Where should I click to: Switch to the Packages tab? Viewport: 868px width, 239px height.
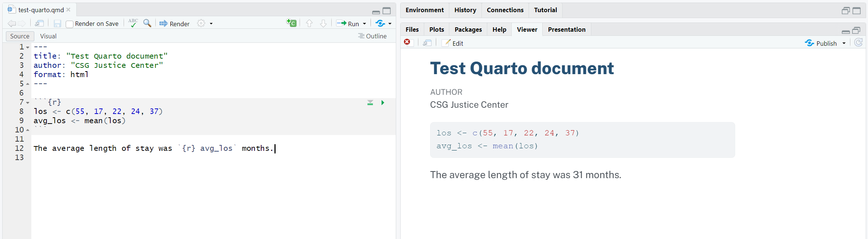[468, 30]
